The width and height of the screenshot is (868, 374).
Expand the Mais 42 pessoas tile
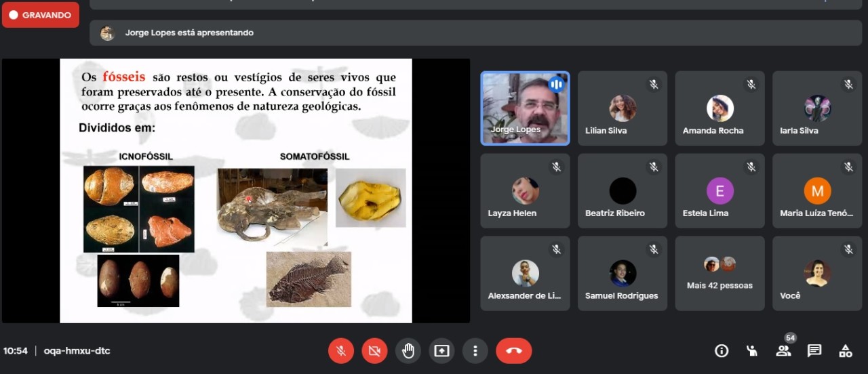click(719, 274)
